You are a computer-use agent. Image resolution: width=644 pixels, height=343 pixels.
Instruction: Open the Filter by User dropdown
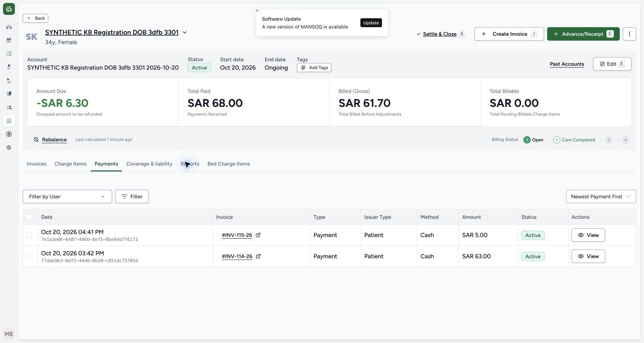pos(67,197)
